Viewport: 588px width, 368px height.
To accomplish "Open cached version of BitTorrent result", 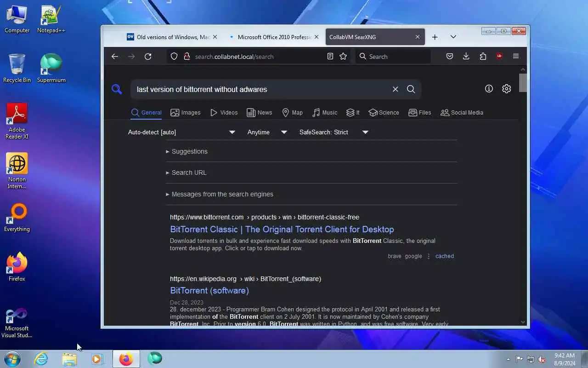I will point(444,256).
